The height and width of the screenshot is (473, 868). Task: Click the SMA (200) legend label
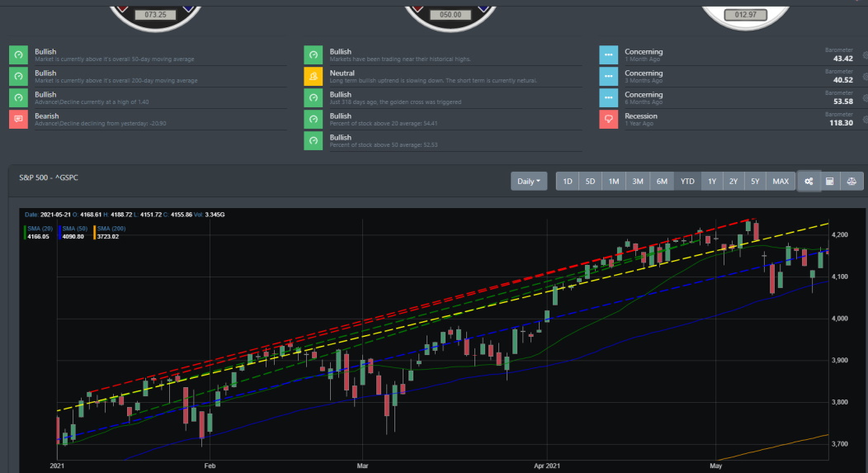pyautogui.click(x=111, y=228)
